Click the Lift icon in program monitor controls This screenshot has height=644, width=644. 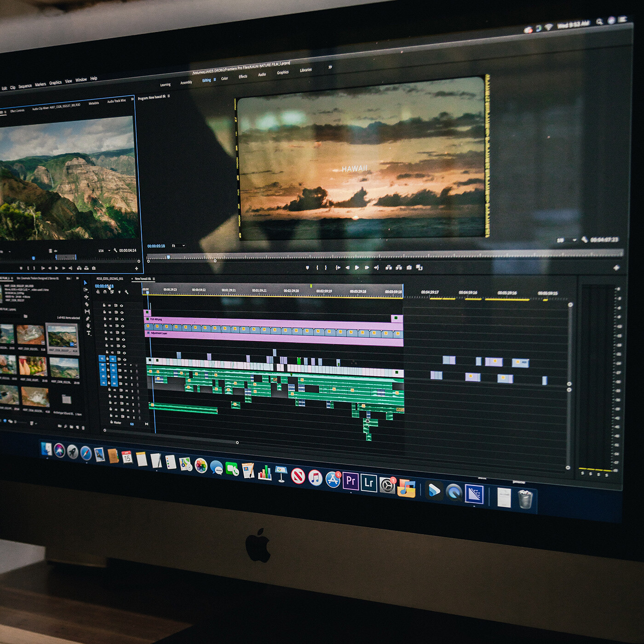pyautogui.click(x=389, y=268)
